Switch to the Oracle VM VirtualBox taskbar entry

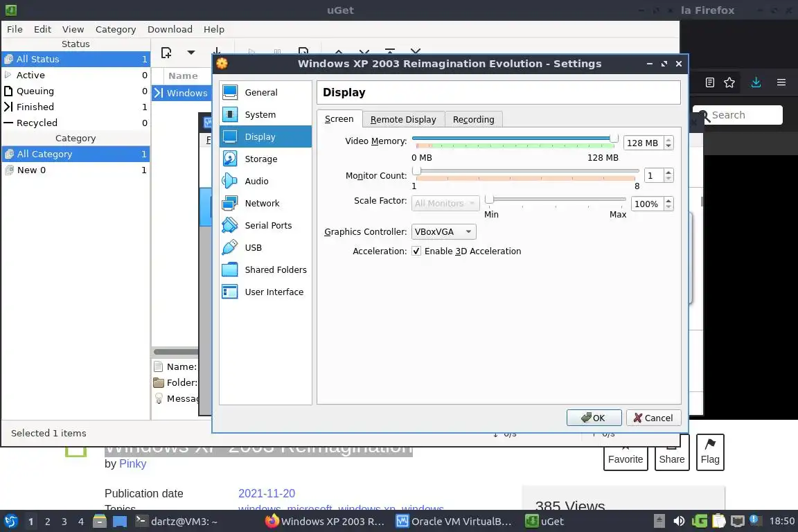(x=454, y=522)
